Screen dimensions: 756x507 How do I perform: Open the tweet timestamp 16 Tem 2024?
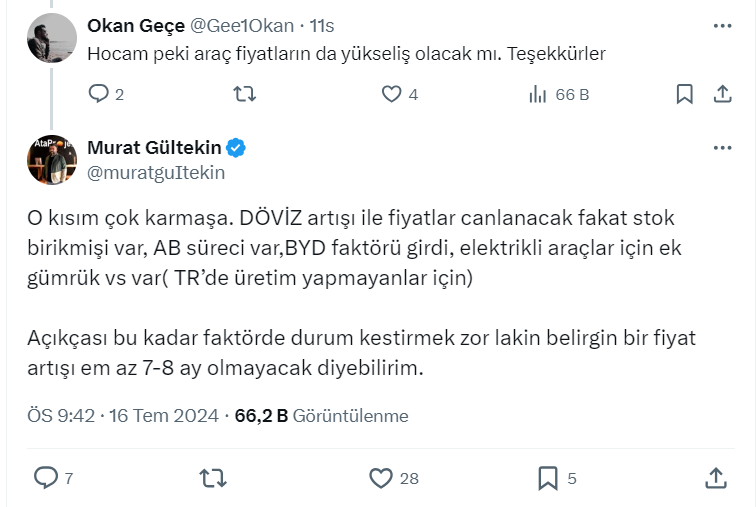point(164,416)
